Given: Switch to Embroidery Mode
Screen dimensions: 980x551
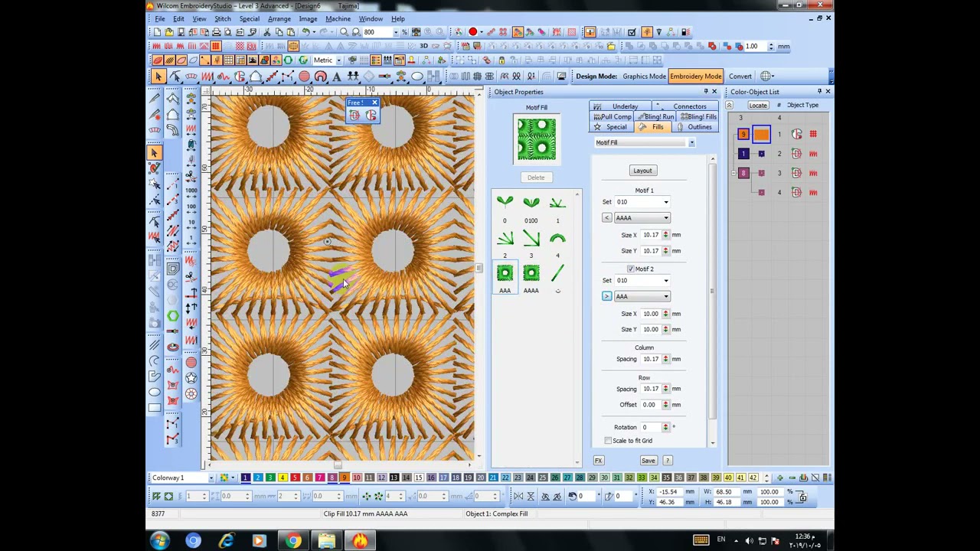Looking at the screenshot, I should [695, 77].
